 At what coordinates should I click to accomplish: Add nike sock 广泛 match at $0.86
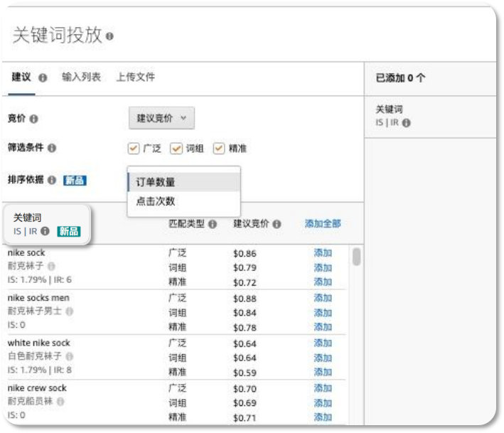click(323, 253)
